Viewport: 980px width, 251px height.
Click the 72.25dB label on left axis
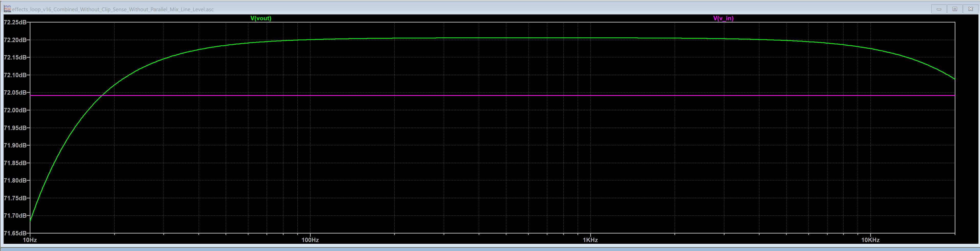[15, 22]
